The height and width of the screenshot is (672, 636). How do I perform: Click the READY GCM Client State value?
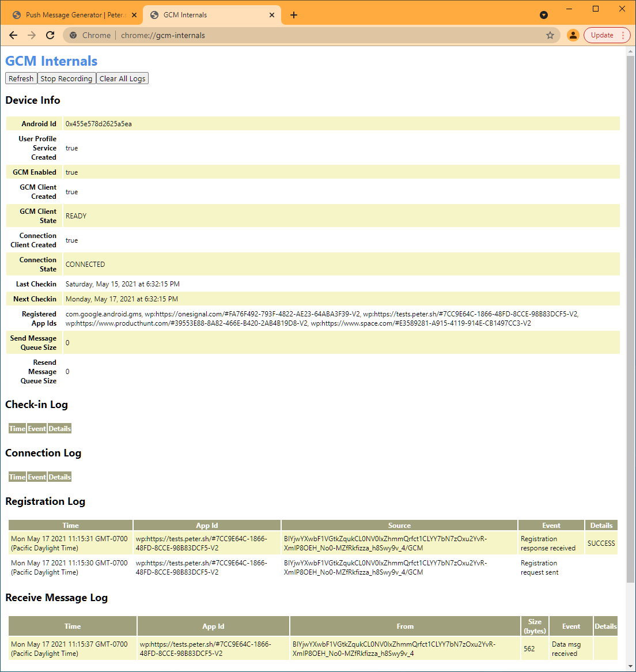point(76,216)
